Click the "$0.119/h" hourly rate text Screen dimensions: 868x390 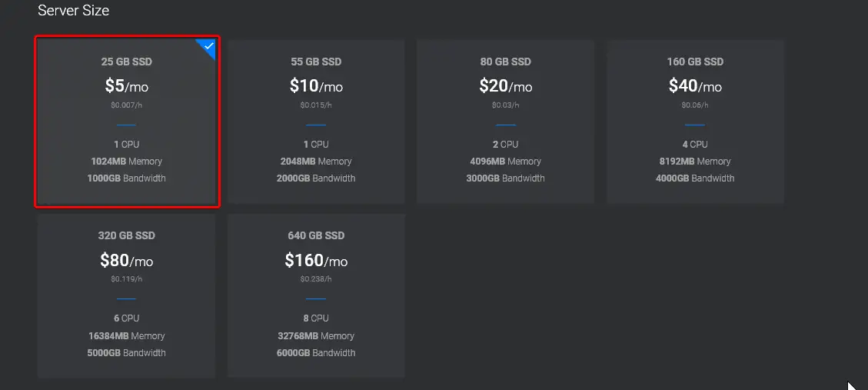pos(127,278)
